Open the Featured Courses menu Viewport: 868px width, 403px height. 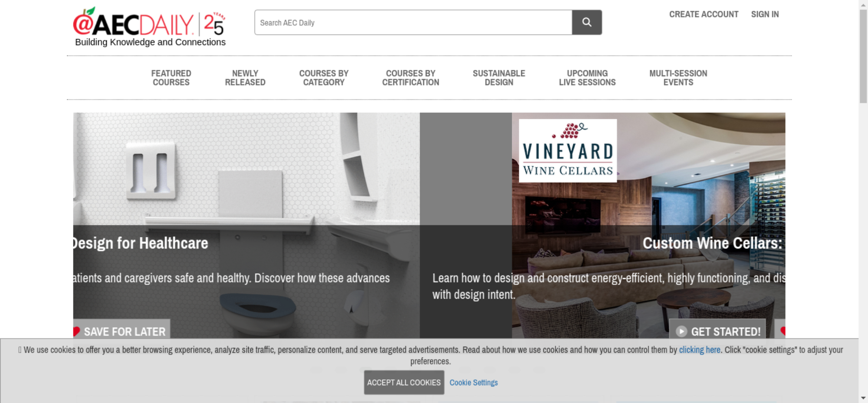(x=171, y=78)
